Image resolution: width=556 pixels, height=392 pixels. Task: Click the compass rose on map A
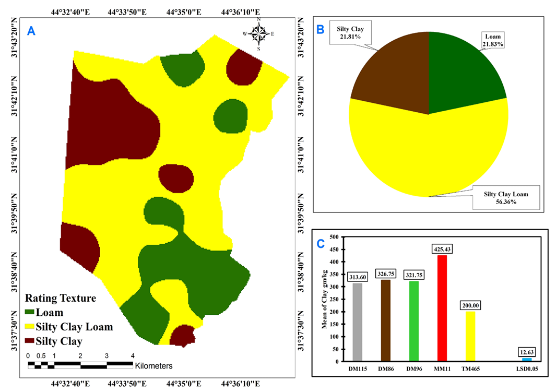pos(259,34)
